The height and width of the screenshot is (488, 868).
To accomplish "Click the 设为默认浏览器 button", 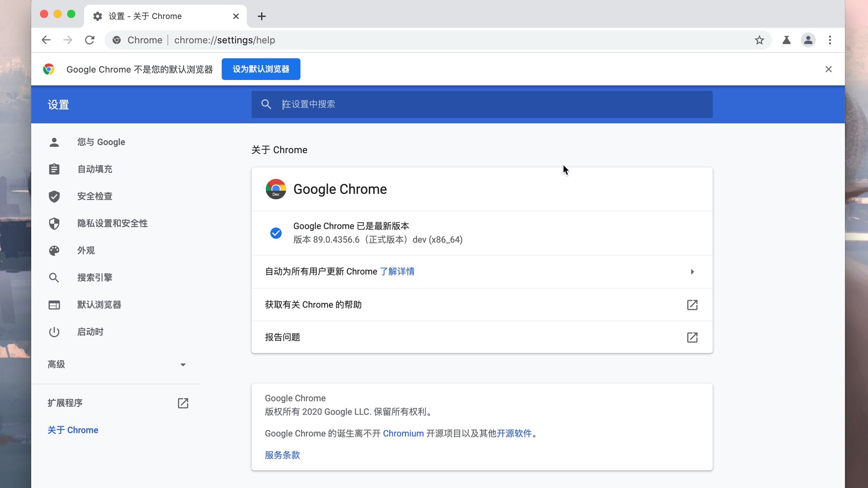I will point(261,69).
